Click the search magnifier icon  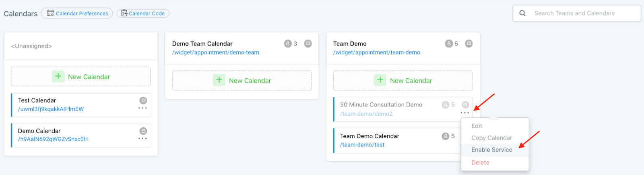pyautogui.click(x=522, y=13)
